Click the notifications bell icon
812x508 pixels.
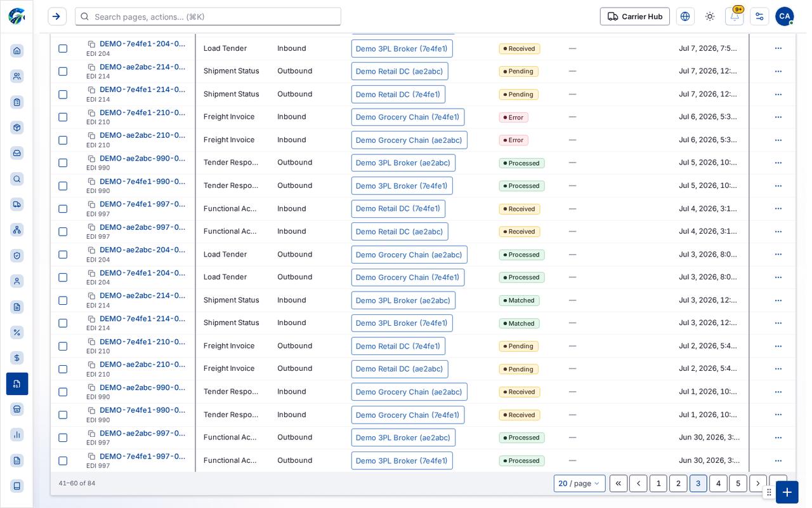pyautogui.click(x=734, y=17)
